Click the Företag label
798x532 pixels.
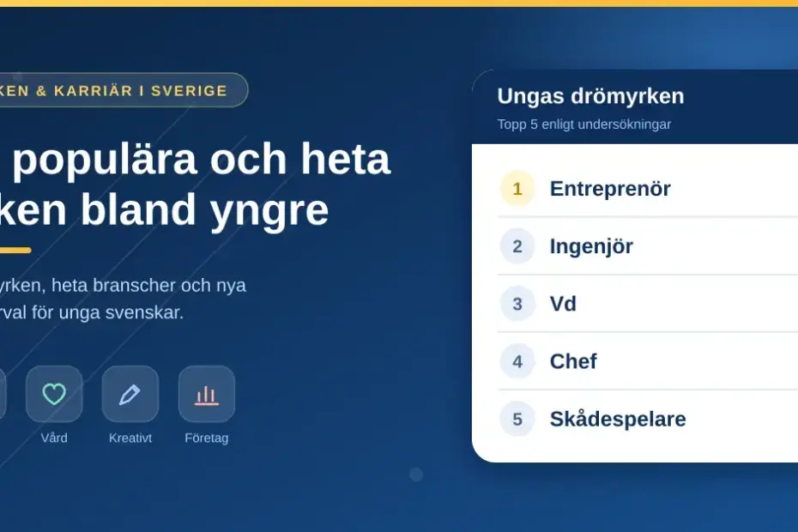207,438
